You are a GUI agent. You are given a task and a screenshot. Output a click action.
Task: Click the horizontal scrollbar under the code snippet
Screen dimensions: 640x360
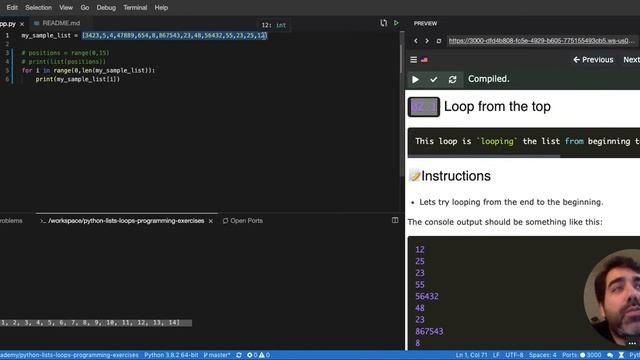[484, 156]
